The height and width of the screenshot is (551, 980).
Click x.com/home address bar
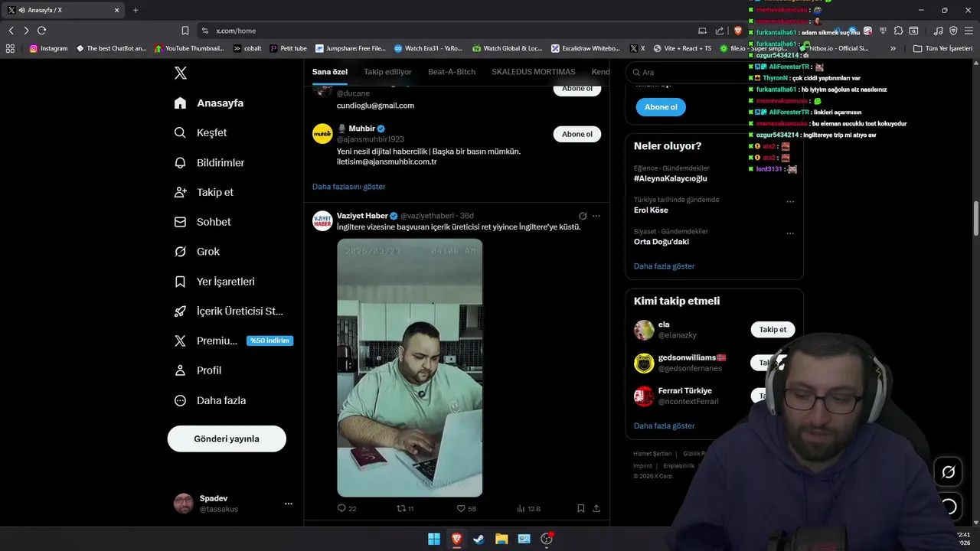coord(444,31)
